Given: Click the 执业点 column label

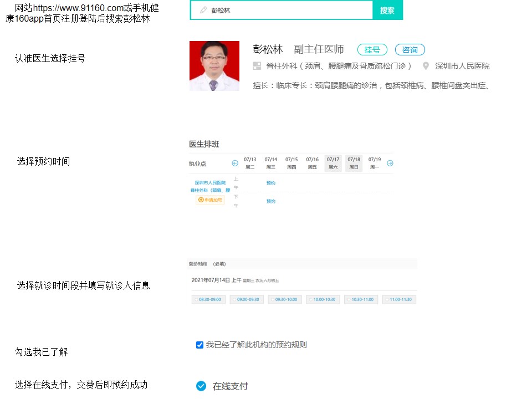Looking at the screenshot, I should click(197, 164).
